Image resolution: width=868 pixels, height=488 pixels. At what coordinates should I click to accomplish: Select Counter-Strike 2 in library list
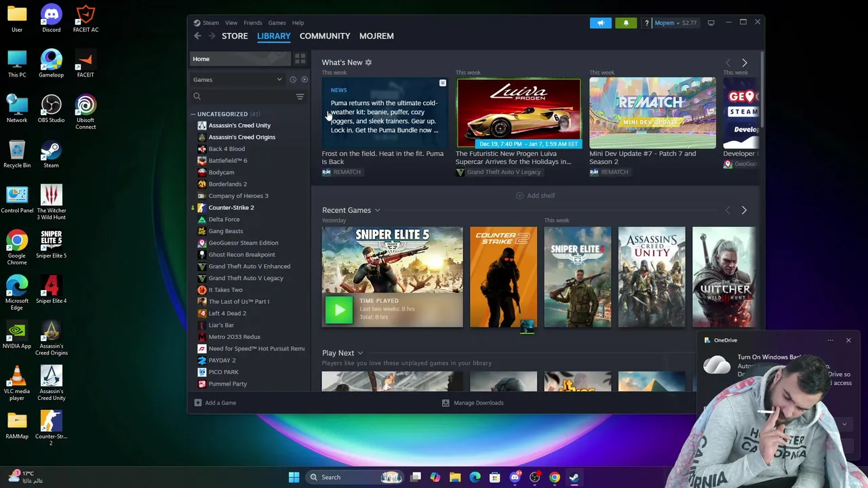[x=231, y=207]
